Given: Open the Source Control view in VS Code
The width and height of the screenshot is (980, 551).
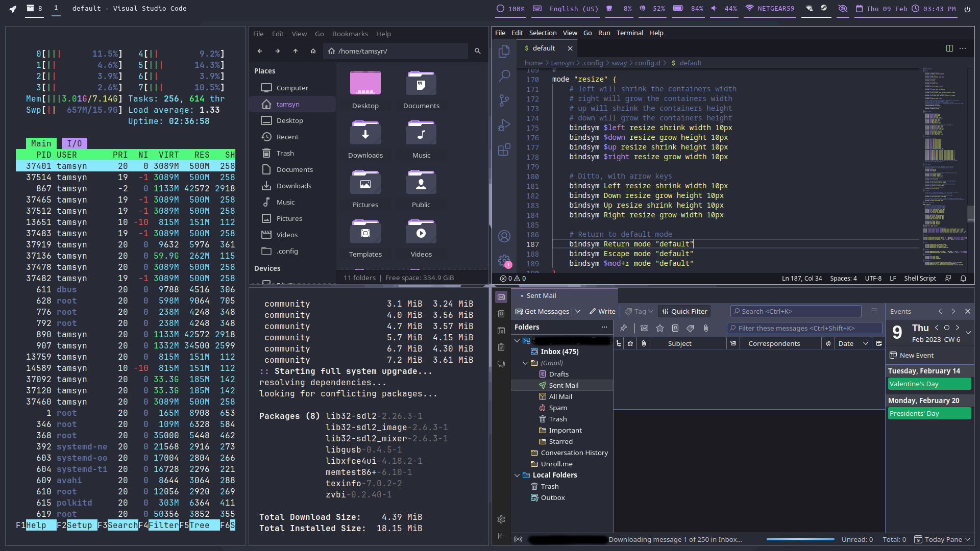Looking at the screenshot, I should (504, 100).
